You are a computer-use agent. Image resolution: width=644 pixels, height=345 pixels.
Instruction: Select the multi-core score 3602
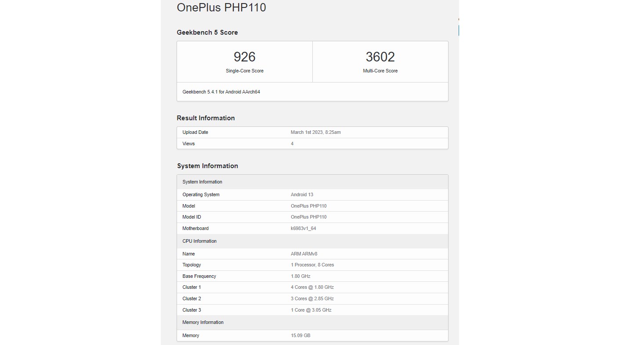coord(380,57)
